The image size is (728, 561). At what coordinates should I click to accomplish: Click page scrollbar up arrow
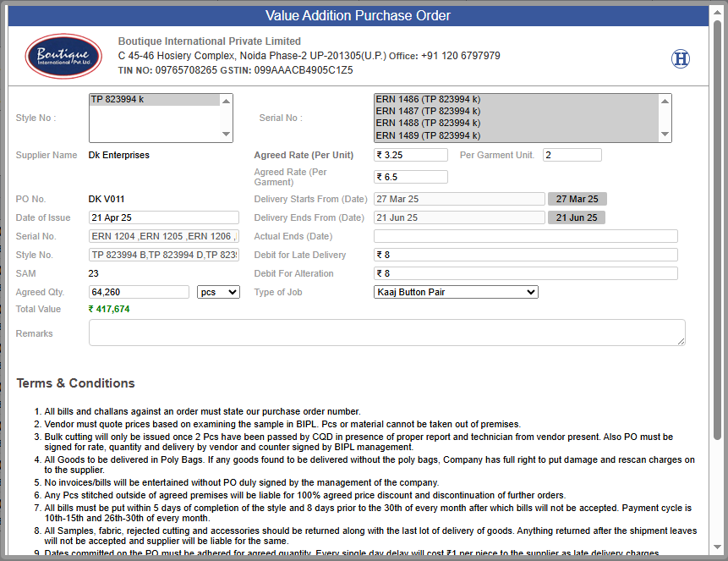click(718, 12)
